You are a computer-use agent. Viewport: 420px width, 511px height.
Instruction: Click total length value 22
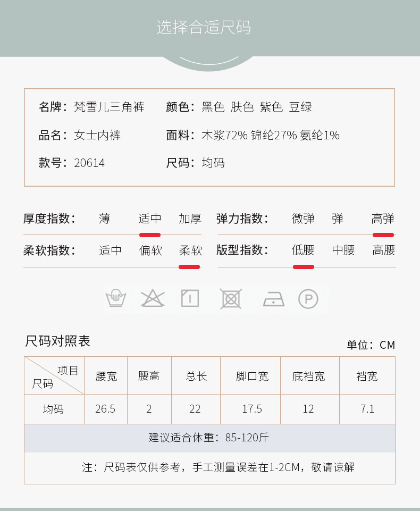[x=195, y=409]
